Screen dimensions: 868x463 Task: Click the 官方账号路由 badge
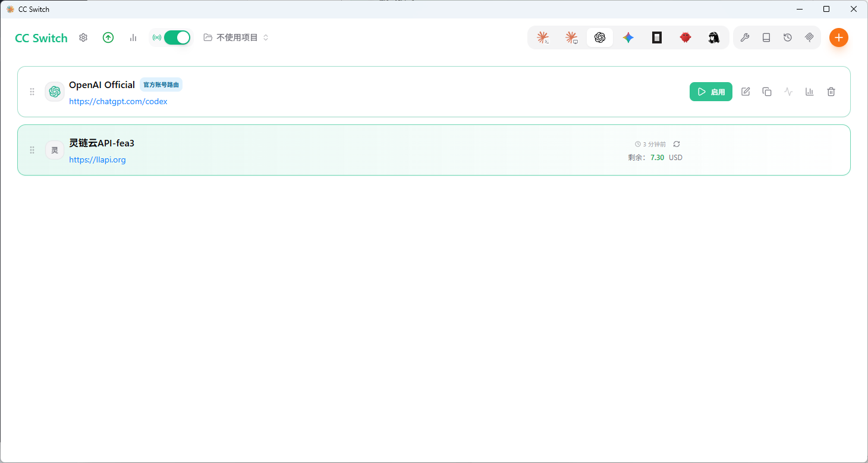point(161,85)
